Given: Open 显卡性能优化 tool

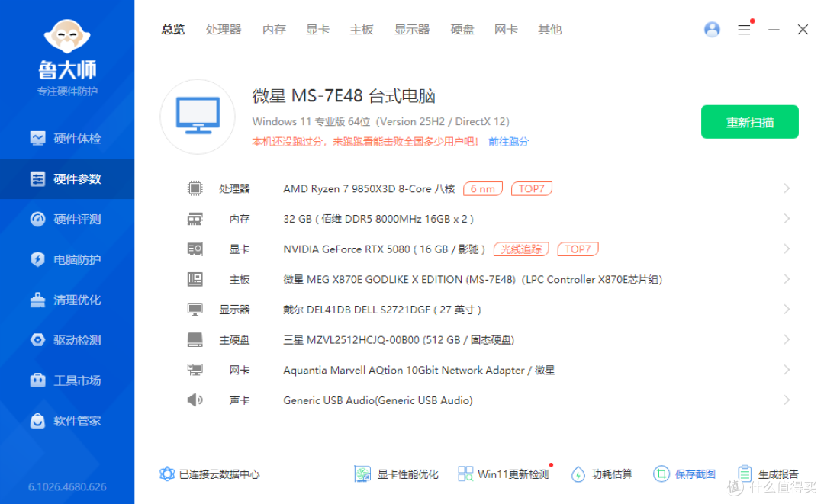Looking at the screenshot, I should pyautogui.click(x=396, y=474).
